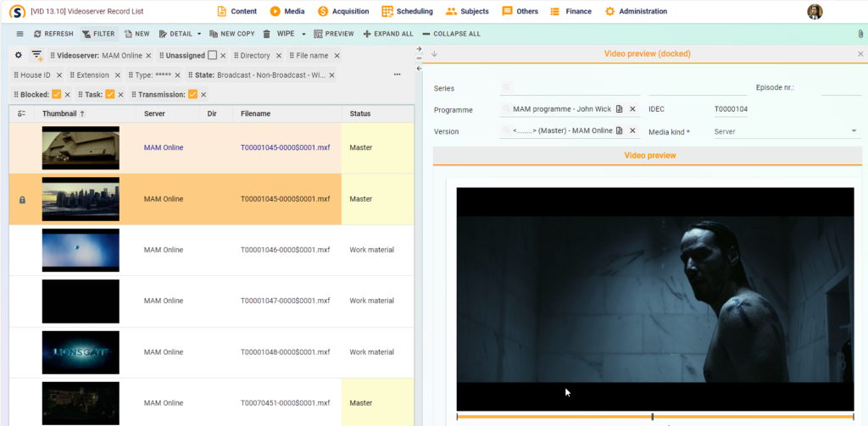This screenshot has width=868, height=426.
Task: Toggle the Unassigned filter checkbox
Action: (x=212, y=55)
